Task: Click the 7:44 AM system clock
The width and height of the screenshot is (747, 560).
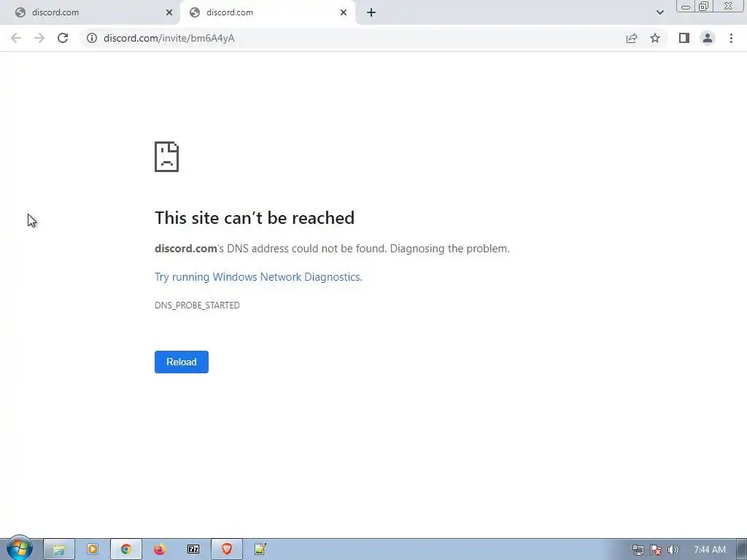Action: 709,550
